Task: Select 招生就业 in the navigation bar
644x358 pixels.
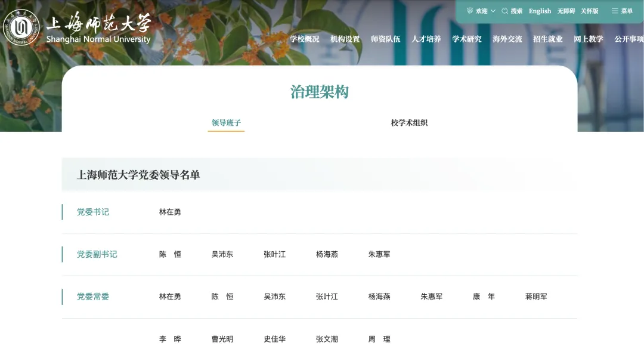Action: click(547, 39)
